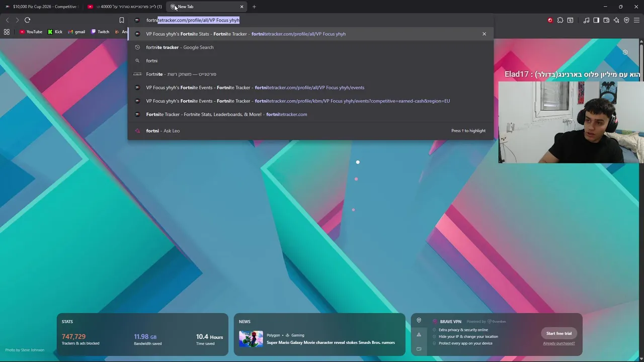Toggle the sidebar panel icon

[x=596, y=20]
